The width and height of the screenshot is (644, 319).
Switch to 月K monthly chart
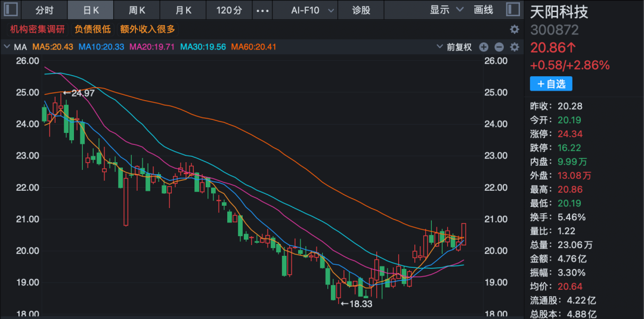[x=184, y=10]
